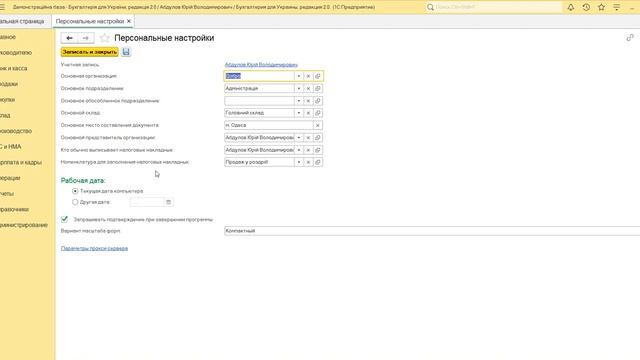This screenshot has height=360, width=640.
Task: Click the floppy disk save icon
Action: tap(126, 52)
